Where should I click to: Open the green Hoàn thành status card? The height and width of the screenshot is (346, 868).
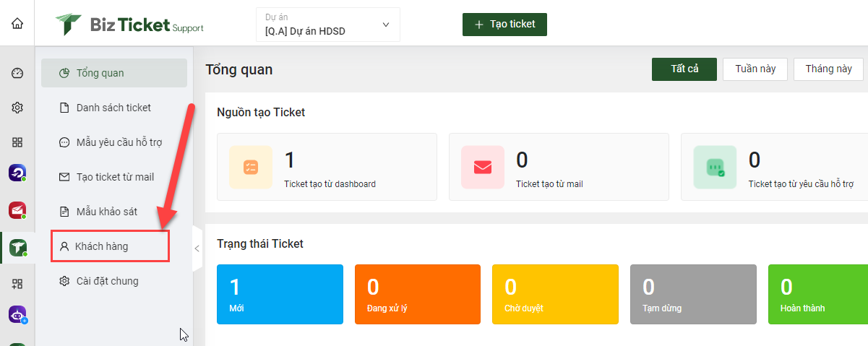[817, 294]
